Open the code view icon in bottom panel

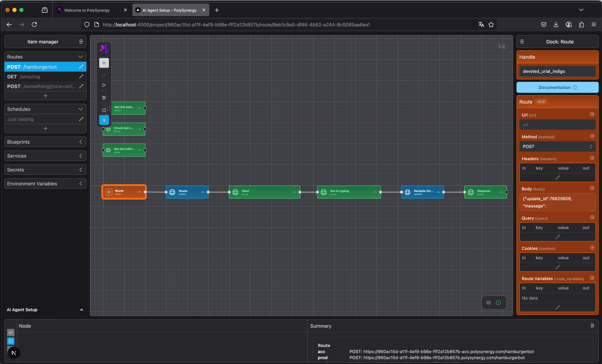click(x=11, y=333)
